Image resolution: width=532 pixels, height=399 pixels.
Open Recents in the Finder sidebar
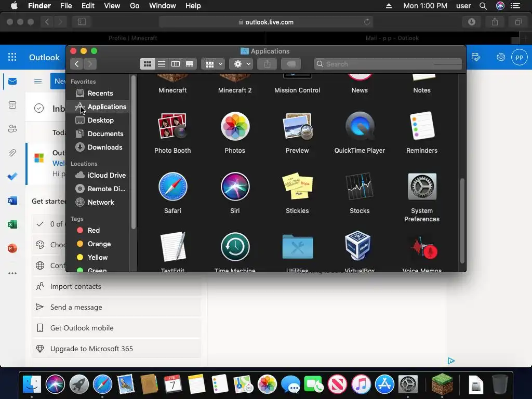98,93
